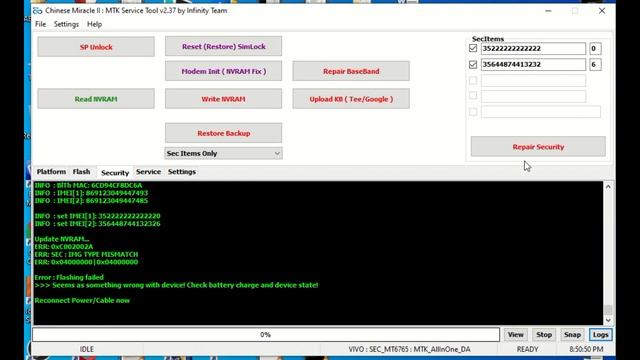Click the log scrollbar thumb
640x360 pixels.
(608, 310)
